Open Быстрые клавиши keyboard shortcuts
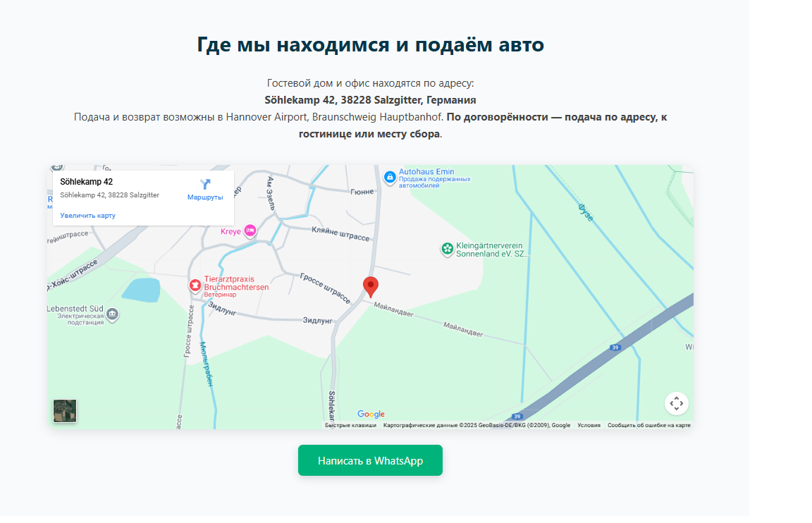 pyautogui.click(x=350, y=426)
